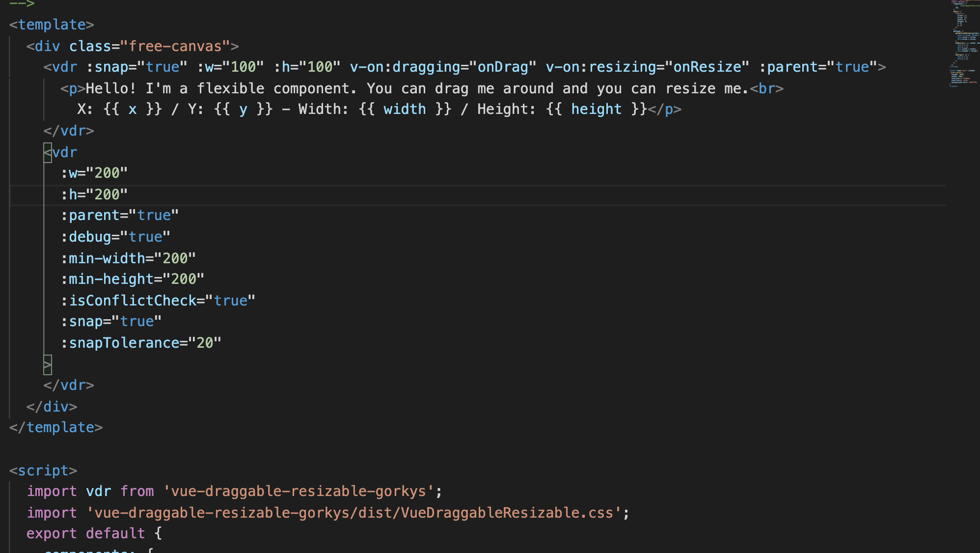The image size is (980, 553).
Task: Click the closing template tag
Action: [56, 427]
